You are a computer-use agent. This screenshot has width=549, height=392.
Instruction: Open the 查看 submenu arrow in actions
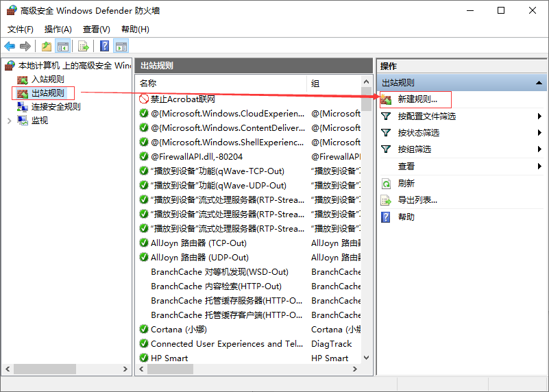click(x=539, y=167)
